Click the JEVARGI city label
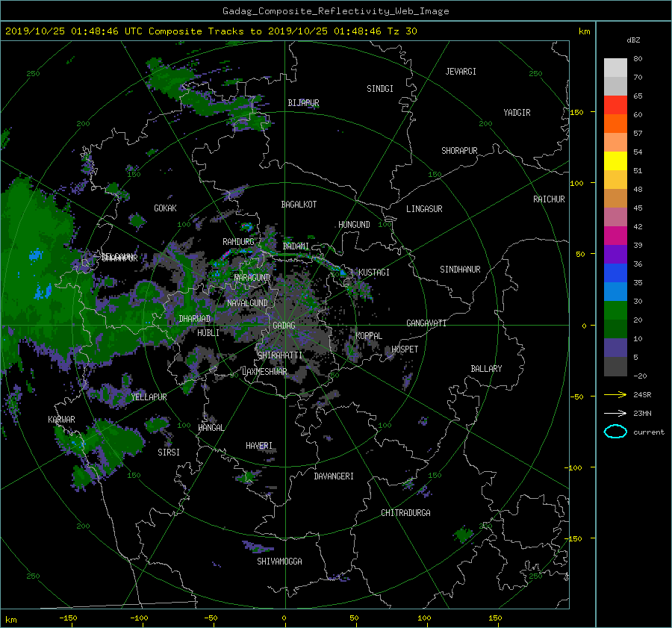Viewport: 672px width, 628px height. pos(461,72)
